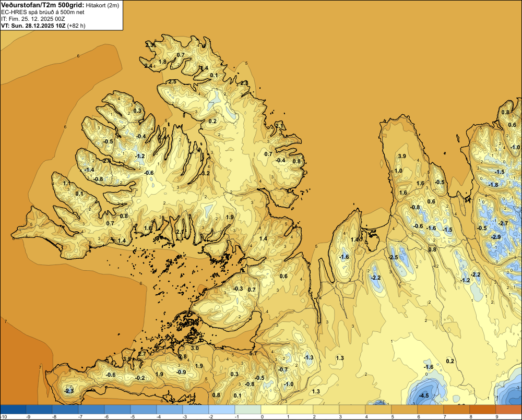Screen dimensions: 522x420
Task: Click the temperature value '-2.5'
Action: pyautogui.click(x=393, y=258)
